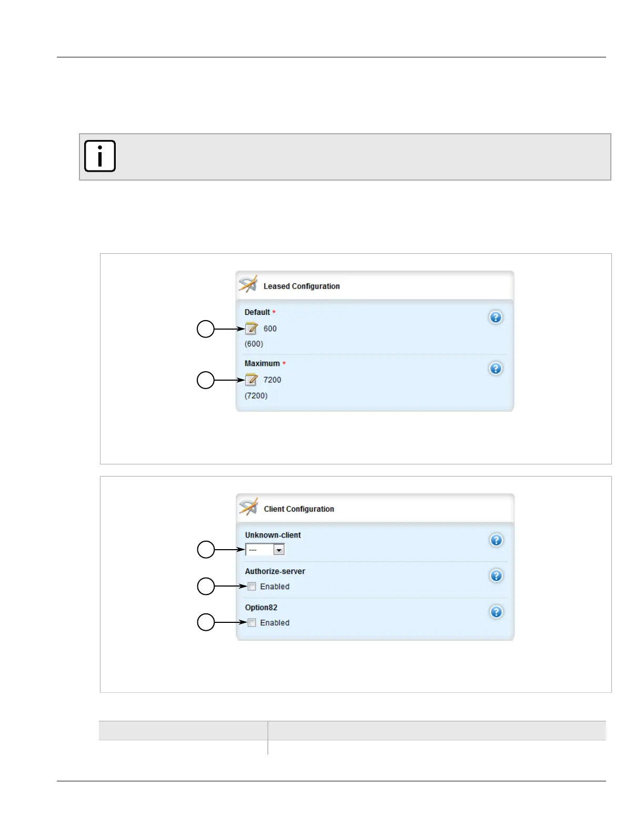
Task: Click the Leased Configuration panel title
Action: tap(301, 286)
